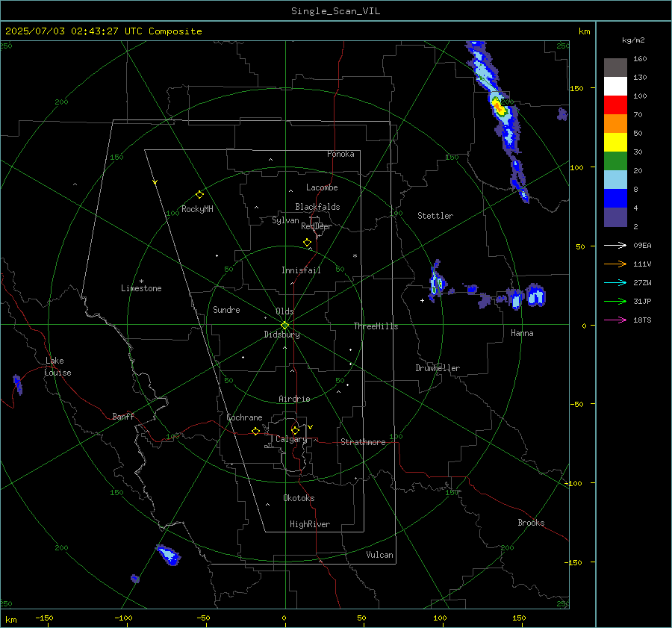Image resolution: width=672 pixels, height=628 pixels.
Task: Click the Ponoka label
Action: [x=340, y=154]
